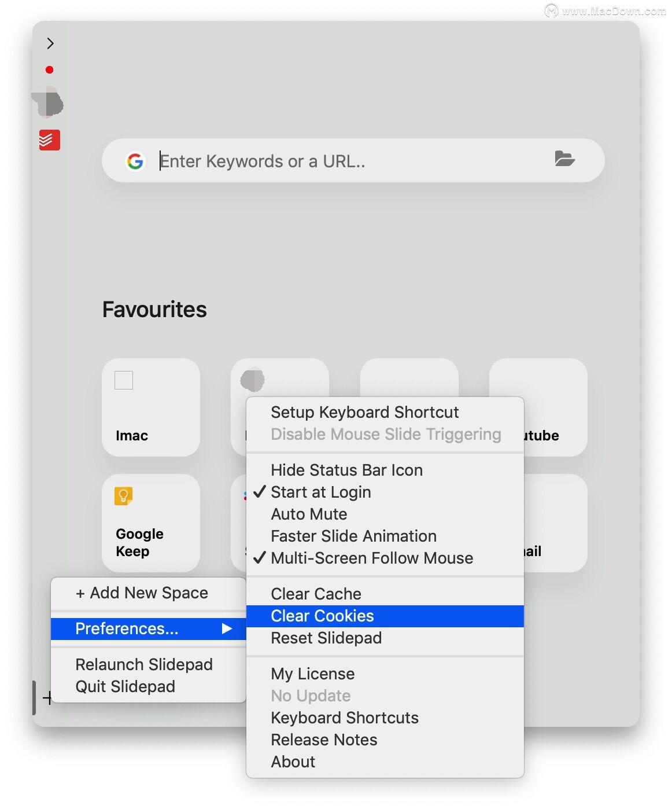Open Release Notes

[x=385, y=740]
